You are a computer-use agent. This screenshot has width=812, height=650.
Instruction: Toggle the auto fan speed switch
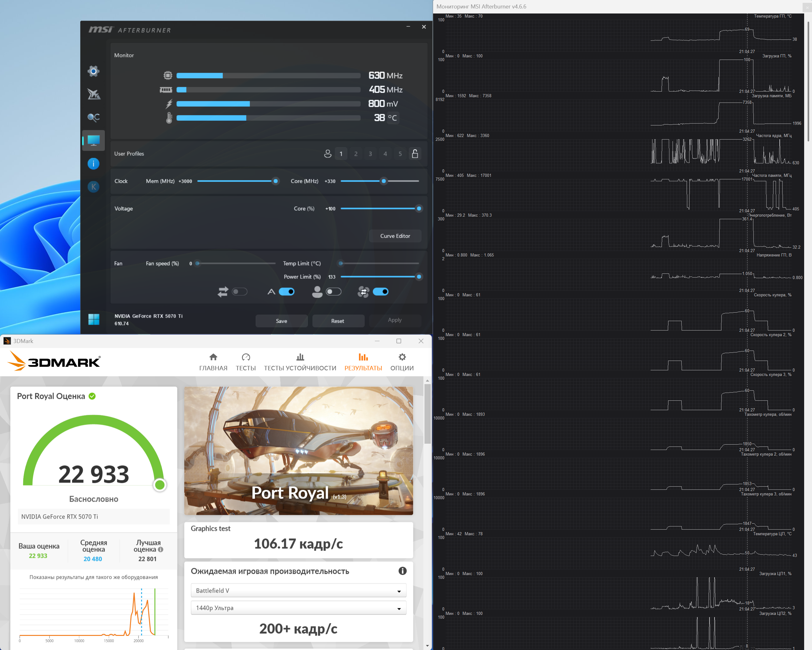coord(287,292)
